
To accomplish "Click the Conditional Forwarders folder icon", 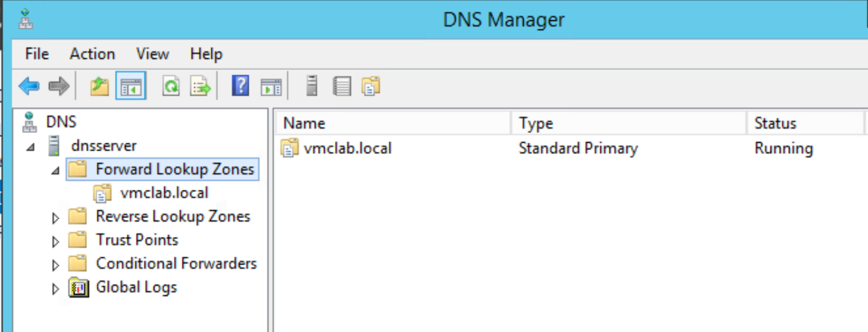I will point(78,263).
